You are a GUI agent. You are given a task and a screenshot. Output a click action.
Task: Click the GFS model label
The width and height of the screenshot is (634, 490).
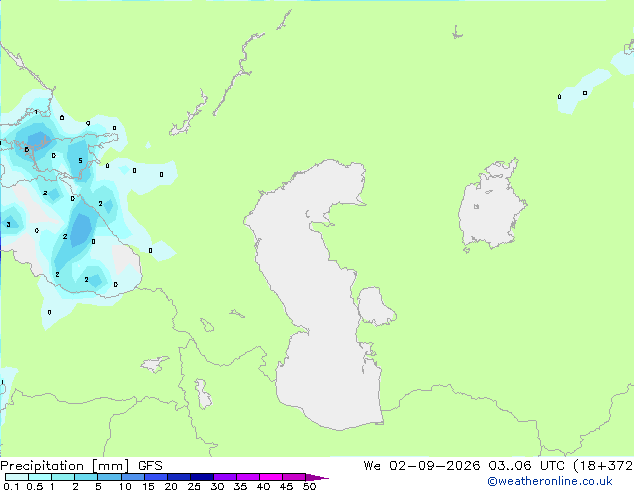[x=150, y=466]
